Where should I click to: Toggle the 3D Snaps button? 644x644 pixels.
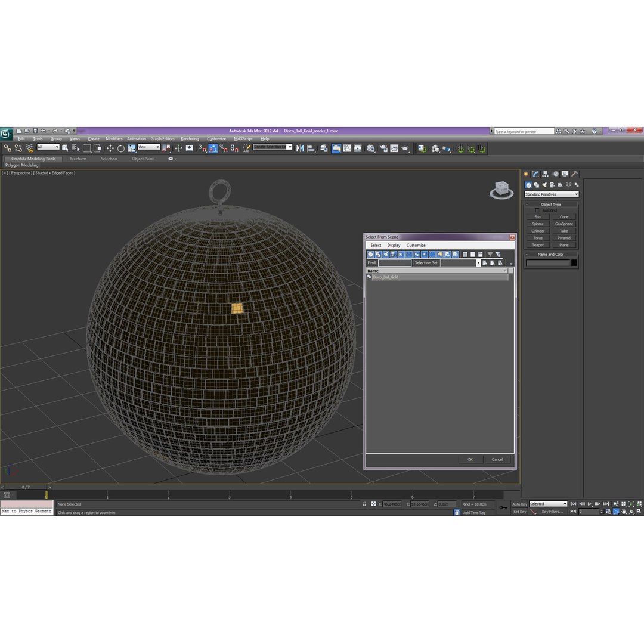(203, 148)
